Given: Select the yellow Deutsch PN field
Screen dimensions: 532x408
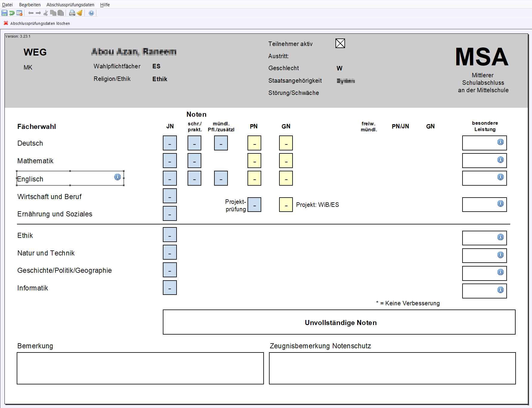Looking at the screenshot, I should [x=254, y=143].
